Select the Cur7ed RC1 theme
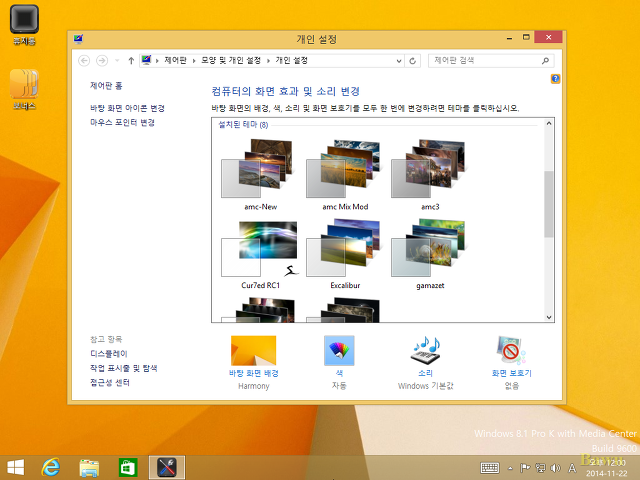640x480 pixels. point(260,253)
